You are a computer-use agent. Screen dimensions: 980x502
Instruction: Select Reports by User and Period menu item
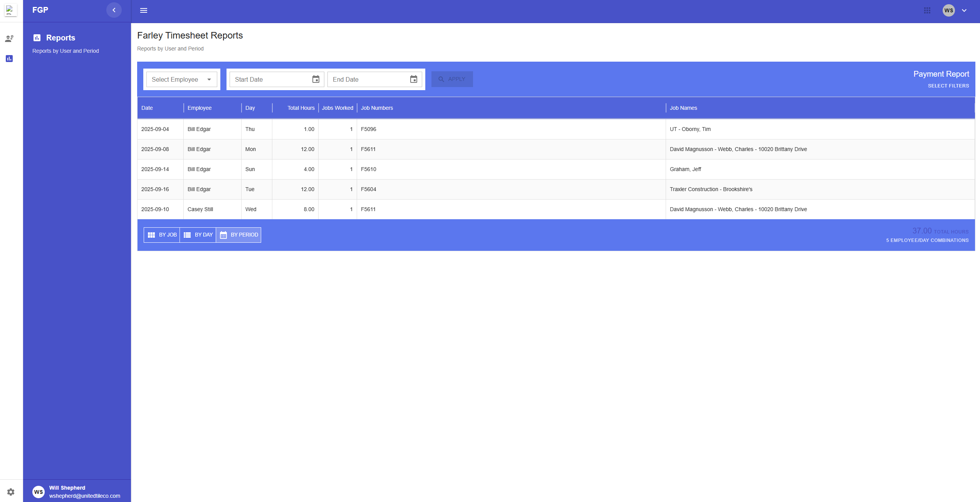pos(65,50)
